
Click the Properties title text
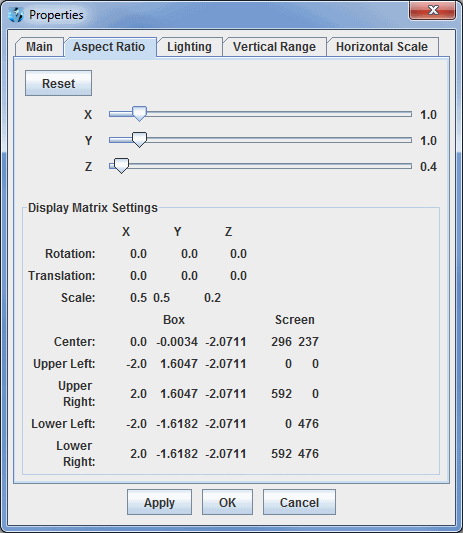click(56, 15)
